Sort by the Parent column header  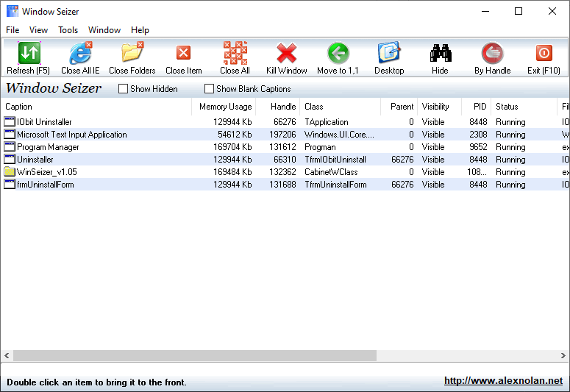pos(399,107)
